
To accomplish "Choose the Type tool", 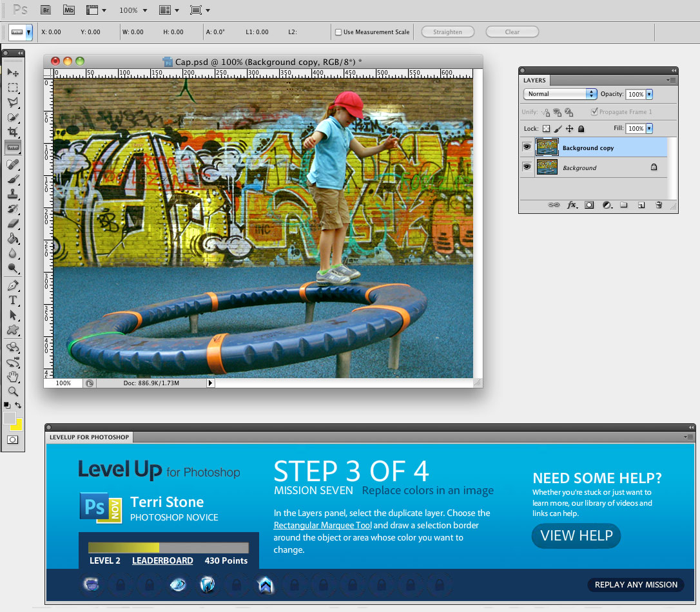I will [x=13, y=300].
